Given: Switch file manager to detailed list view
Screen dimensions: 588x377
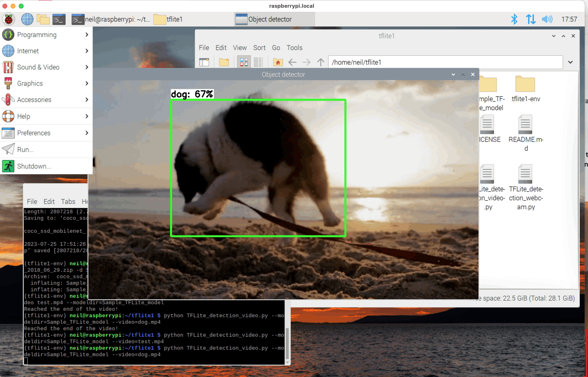Looking at the screenshot, I should click(258, 62).
